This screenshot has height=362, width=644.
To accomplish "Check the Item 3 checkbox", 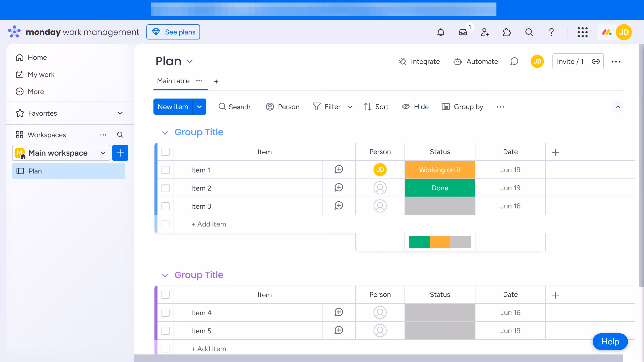I will [x=166, y=206].
